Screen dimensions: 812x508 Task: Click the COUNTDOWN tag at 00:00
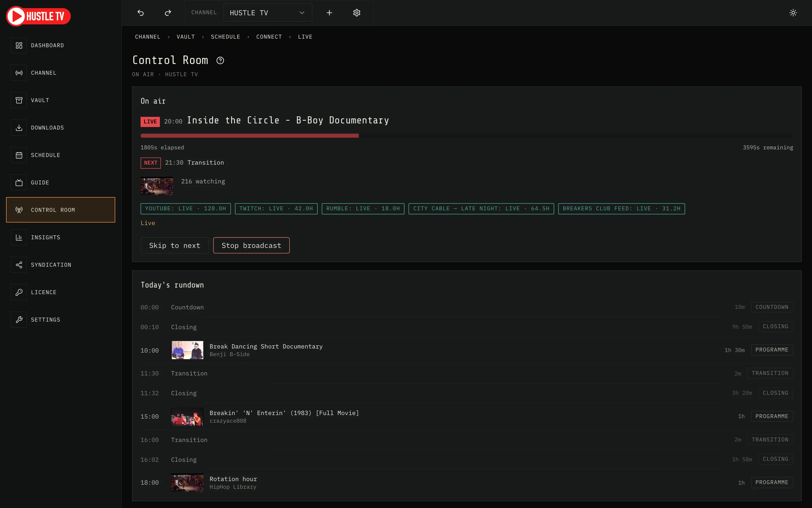pos(772,307)
